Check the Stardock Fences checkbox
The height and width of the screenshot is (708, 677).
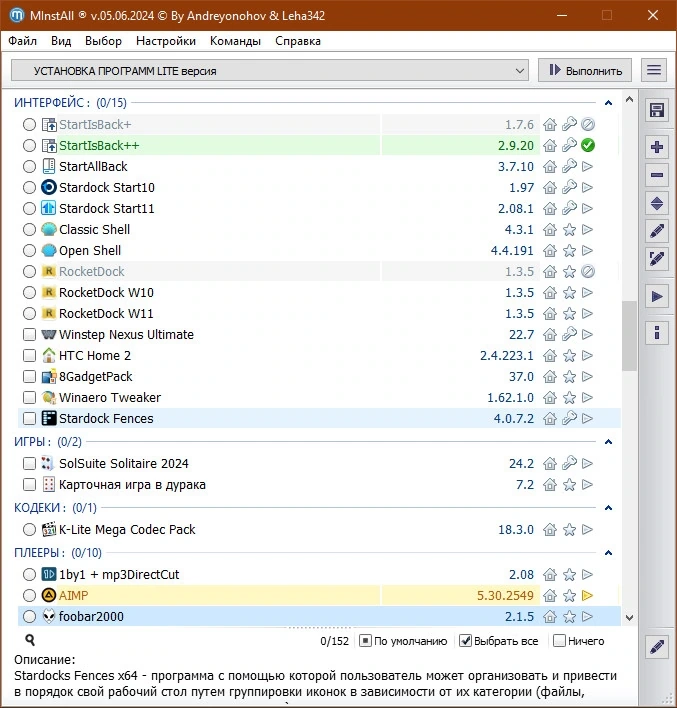point(29,419)
